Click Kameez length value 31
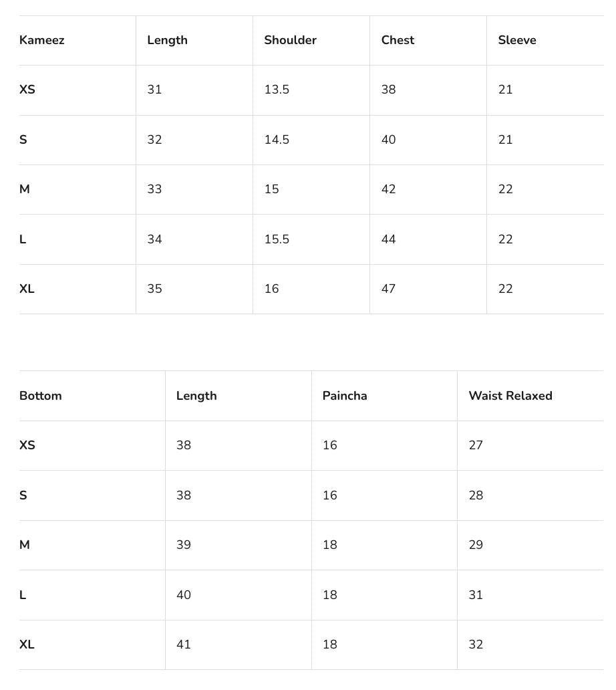The width and height of the screenshot is (616, 690). [154, 90]
